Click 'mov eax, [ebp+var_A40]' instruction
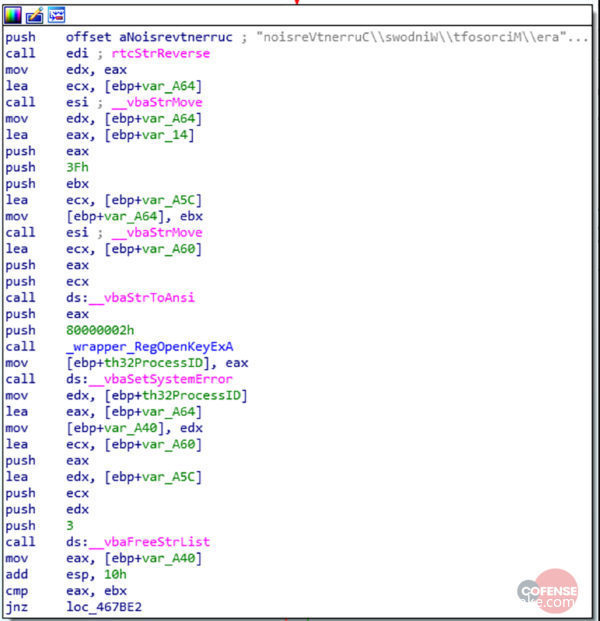 click(x=104, y=558)
